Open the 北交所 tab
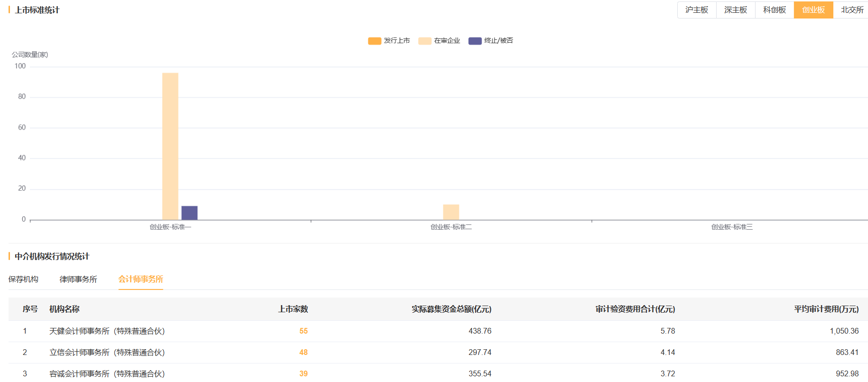Screen dimensions: 868x382 pyautogui.click(x=852, y=10)
